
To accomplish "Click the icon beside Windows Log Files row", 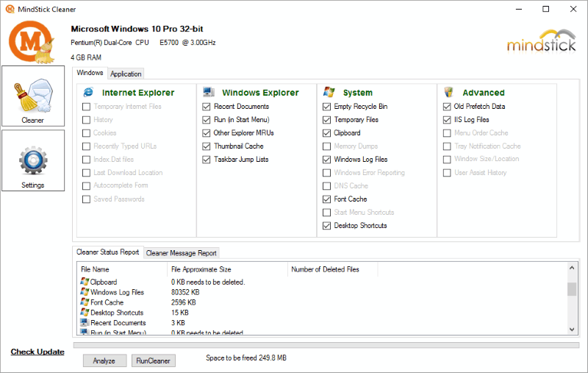I will (85, 291).
